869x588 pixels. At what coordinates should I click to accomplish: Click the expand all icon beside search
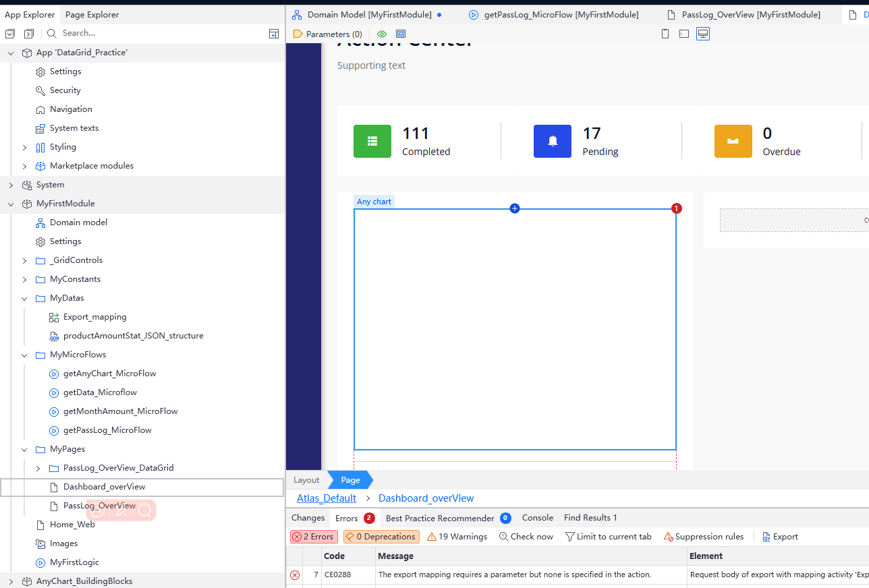click(28, 33)
